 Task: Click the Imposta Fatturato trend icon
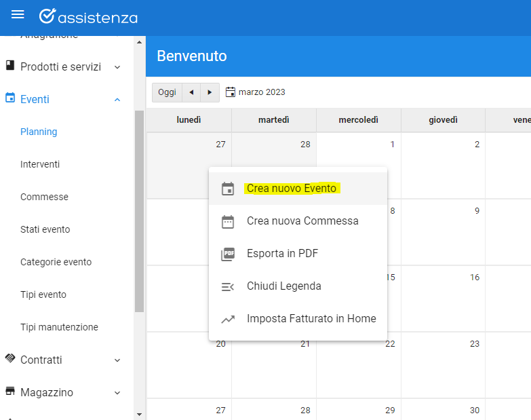click(x=228, y=319)
